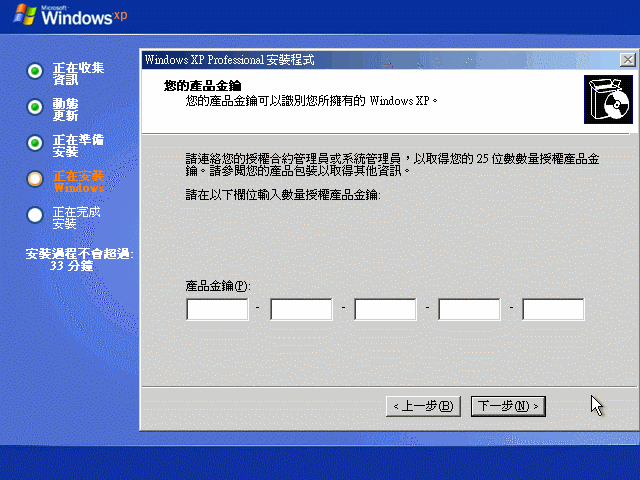Click the second product key field
Screen dimensions: 640x480
point(301,309)
